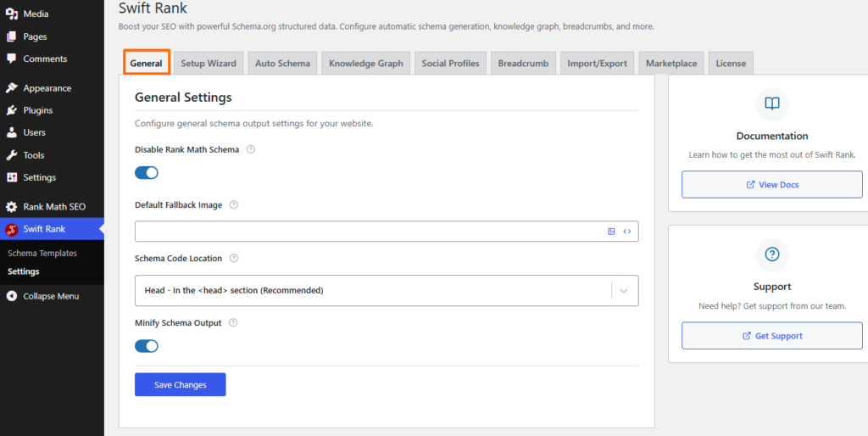Open the Tools menu item
This screenshot has height=436, width=868.
pos(52,155)
